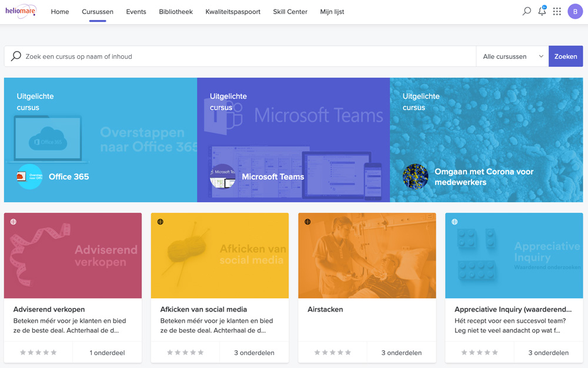Open the user profile avatar B
This screenshot has width=588, height=368.
pos(575,11)
